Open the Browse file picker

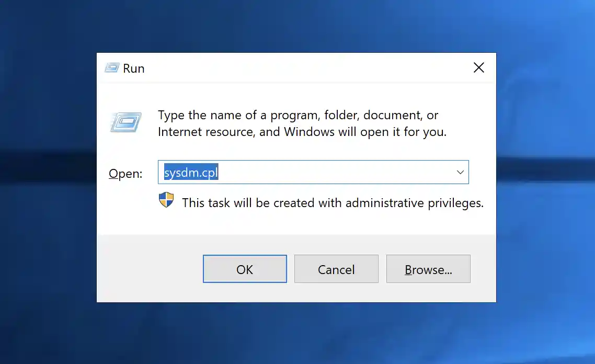pos(428,269)
